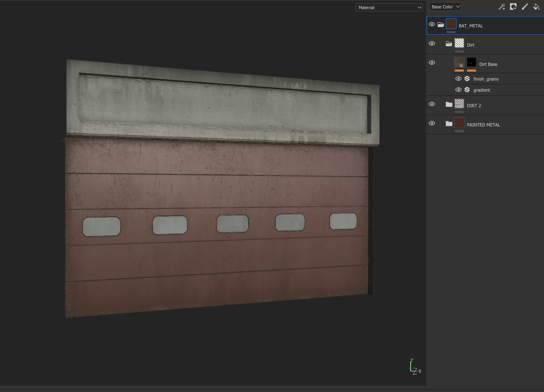The height and width of the screenshot is (392, 544).
Task: Select the DIRT 2 layer name
Action: 474,106
